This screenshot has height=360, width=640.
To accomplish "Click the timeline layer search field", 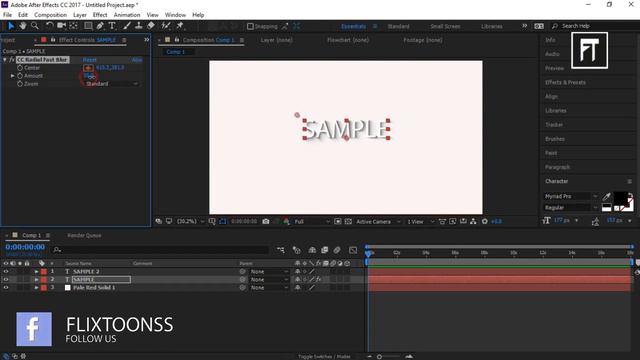I will [x=161, y=250].
